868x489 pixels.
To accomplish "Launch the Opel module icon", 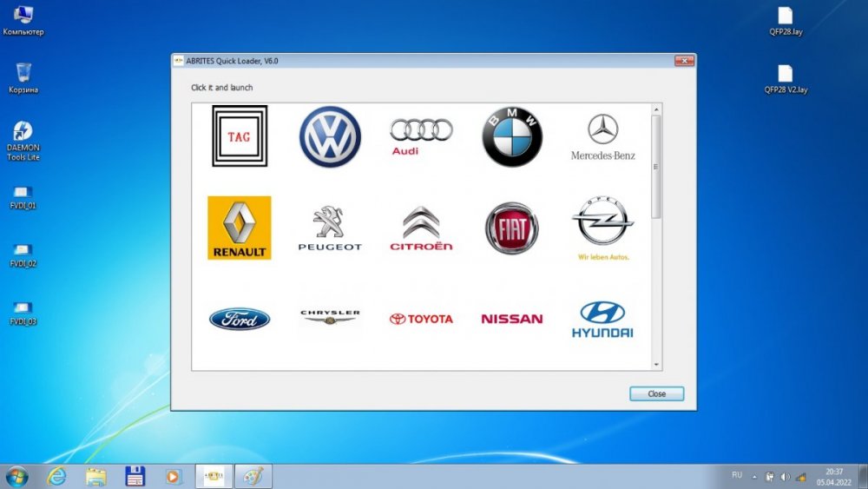I will coord(602,228).
